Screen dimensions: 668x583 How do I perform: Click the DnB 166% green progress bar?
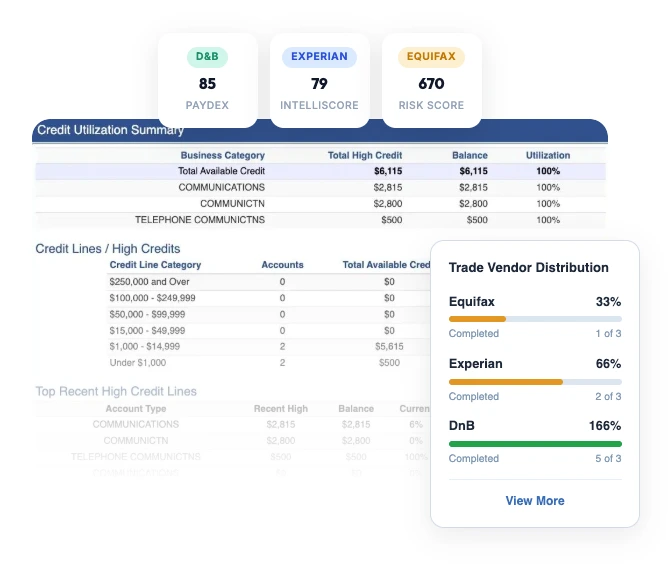pyautogui.click(x=535, y=444)
